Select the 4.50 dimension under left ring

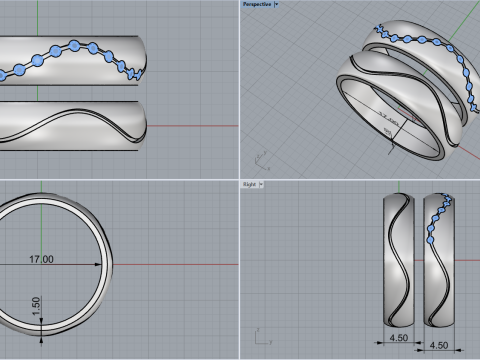(399, 338)
